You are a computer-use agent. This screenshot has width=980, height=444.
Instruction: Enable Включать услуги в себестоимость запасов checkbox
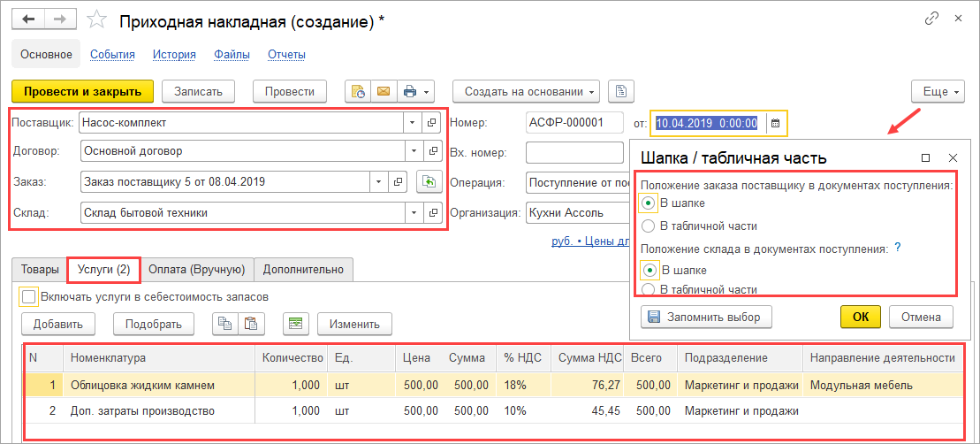(29, 297)
